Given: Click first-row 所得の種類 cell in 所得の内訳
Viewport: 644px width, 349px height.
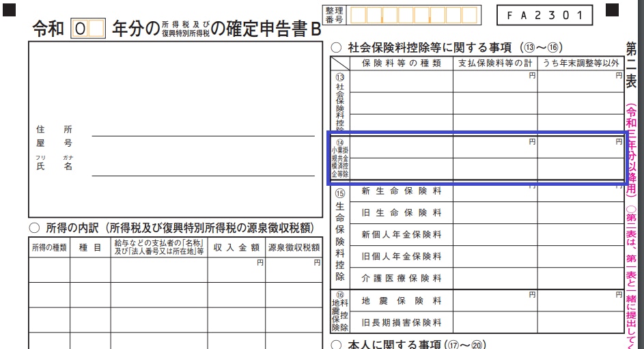Looking at the screenshot, I should pos(49,270).
